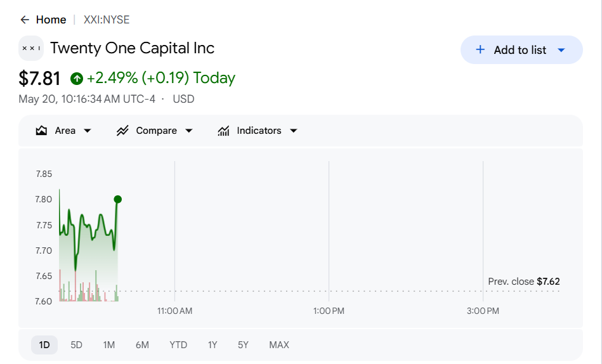Select the 1D time range tab

click(44, 345)
